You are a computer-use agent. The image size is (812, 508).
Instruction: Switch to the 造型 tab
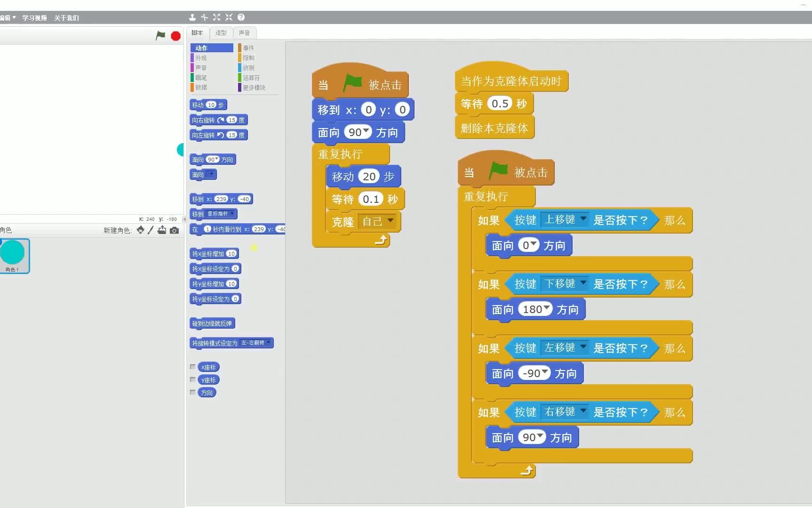(221, 32)
